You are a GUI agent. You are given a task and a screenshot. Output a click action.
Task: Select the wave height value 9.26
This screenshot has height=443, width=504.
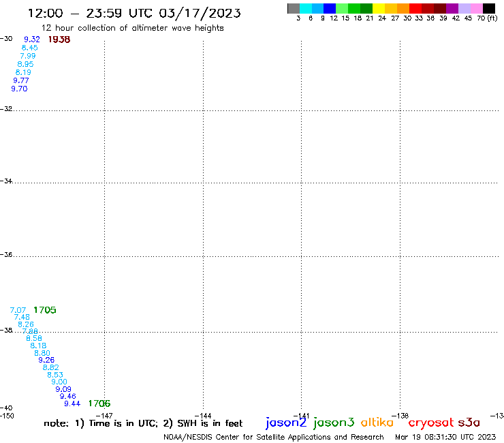pos(46,360)
